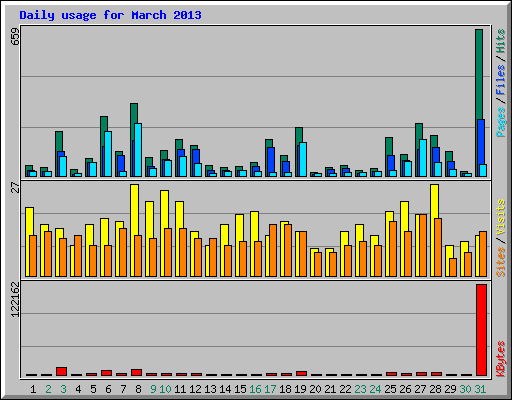Click the yellow Visits bar for day 10

point(164,209)
